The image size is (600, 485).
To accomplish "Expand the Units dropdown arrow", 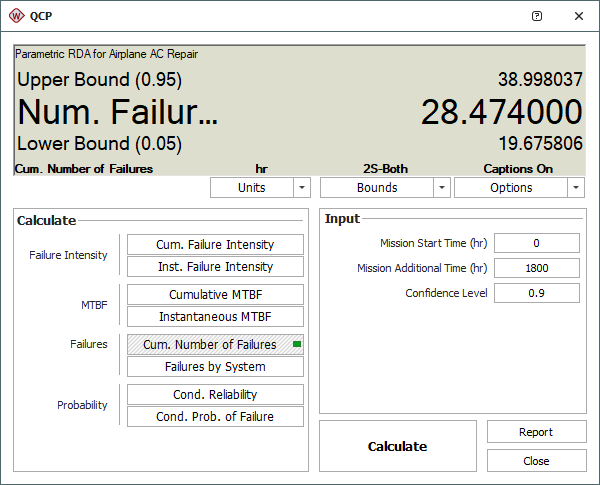I will tap(302, 188).
